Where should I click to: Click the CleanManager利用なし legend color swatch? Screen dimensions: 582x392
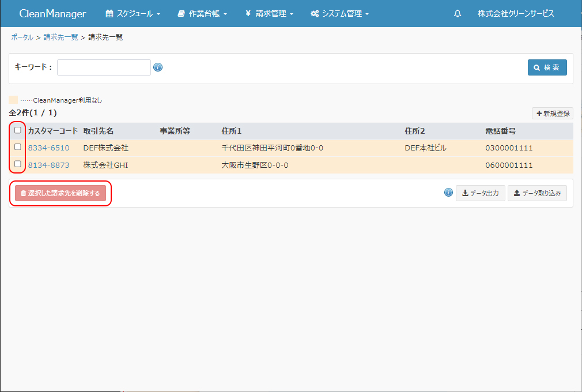coord(13,100)
